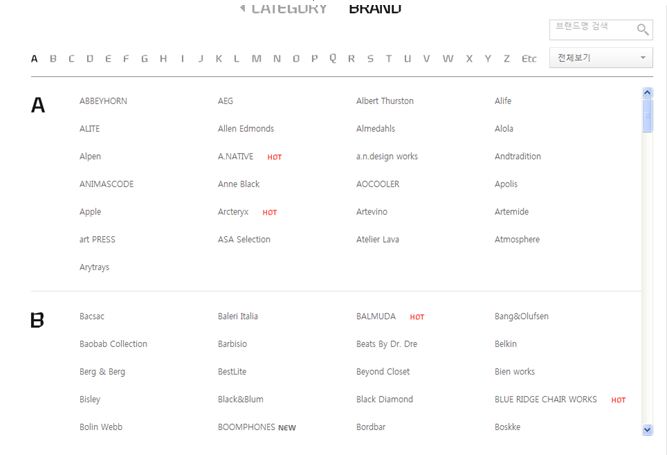The image size is (667, 455).
Task: Click the Allen Edmonds brand link
Action: pos(245,129)
